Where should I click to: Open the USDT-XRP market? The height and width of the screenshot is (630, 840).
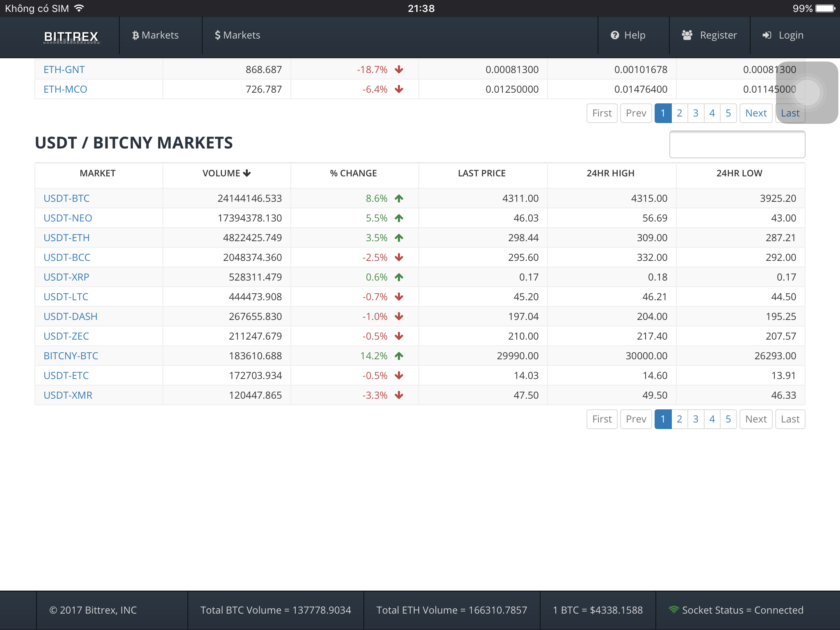click(66, 277)
